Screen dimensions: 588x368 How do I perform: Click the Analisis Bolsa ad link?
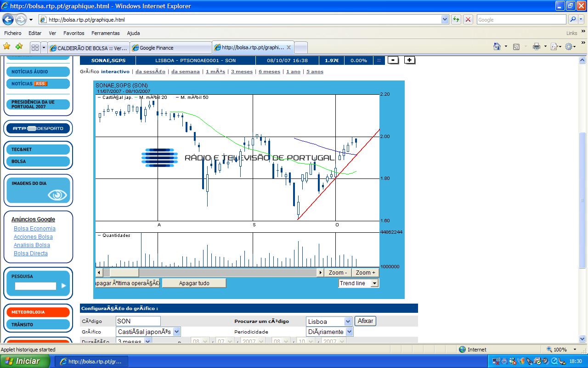click(32, 245)
